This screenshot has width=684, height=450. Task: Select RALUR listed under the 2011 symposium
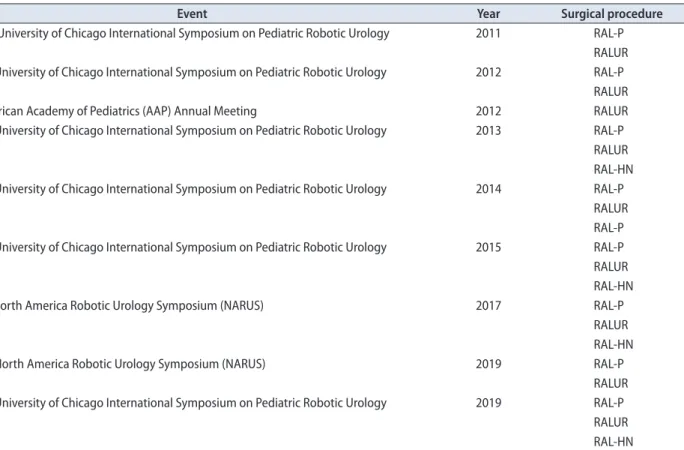point(611,53)
